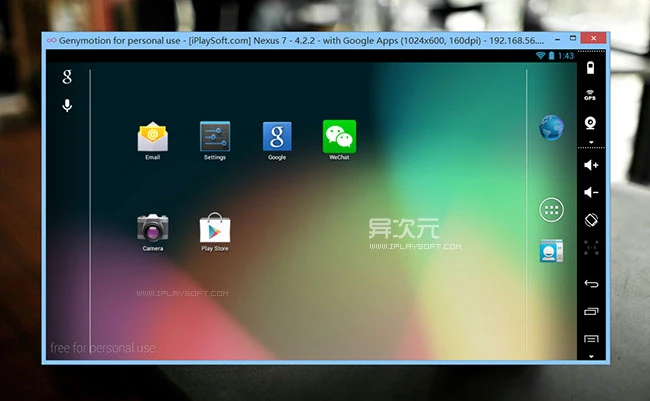Open the Email app
The width and height of the screenshot is (650, 401).
click(x=153, y=141)
